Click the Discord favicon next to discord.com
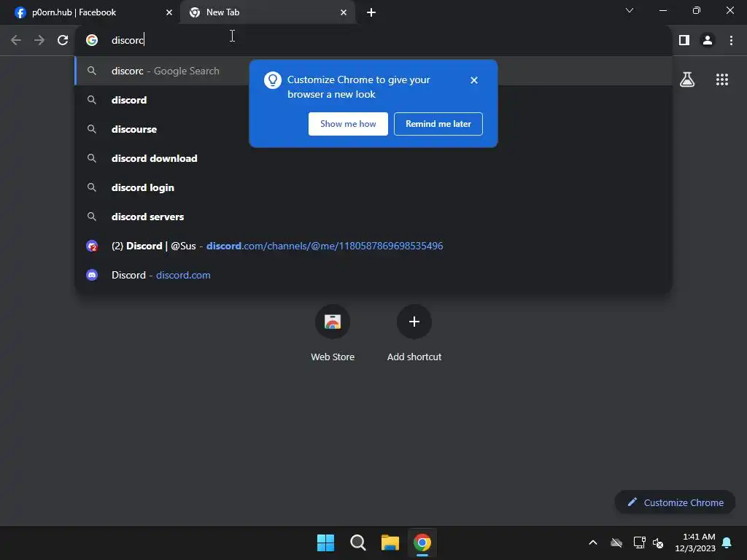The width and height of the screenshot is (747, 560). coord(92,275)
